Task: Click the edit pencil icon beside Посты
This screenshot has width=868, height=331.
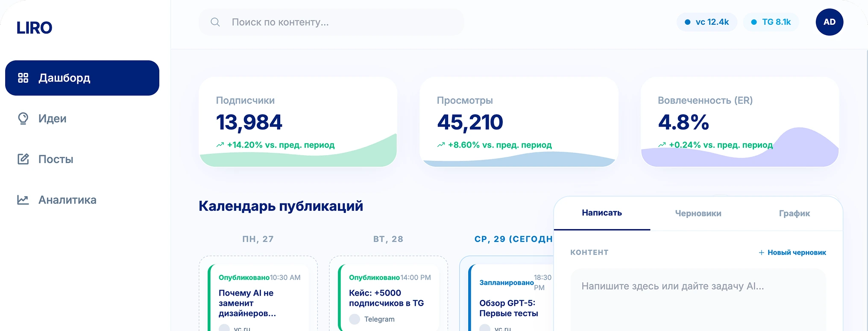Action: pyautogui.click(x=23, y=159)
